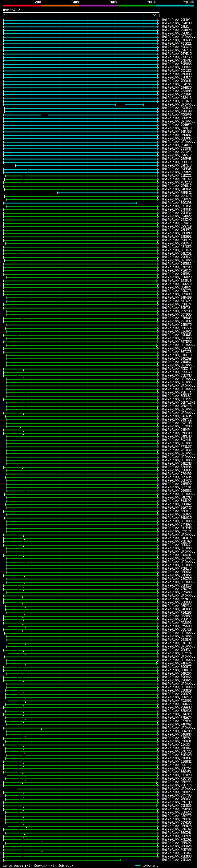This screenshot has height=868, width=197.
Task: Select the UniRef100_B6TBZ8 label
Action: click(x=176, y=101)
